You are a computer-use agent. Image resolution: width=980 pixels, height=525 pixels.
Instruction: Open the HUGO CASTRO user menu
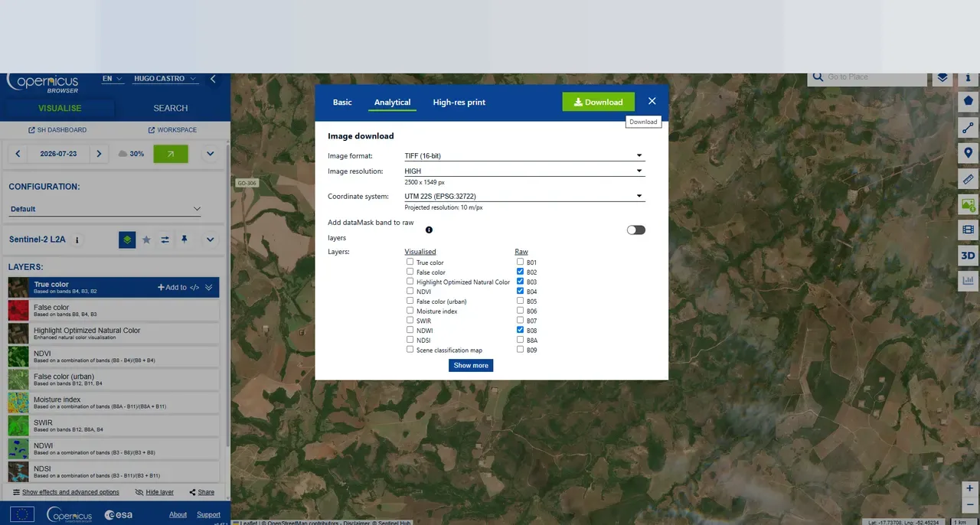(x=165, y=79)
